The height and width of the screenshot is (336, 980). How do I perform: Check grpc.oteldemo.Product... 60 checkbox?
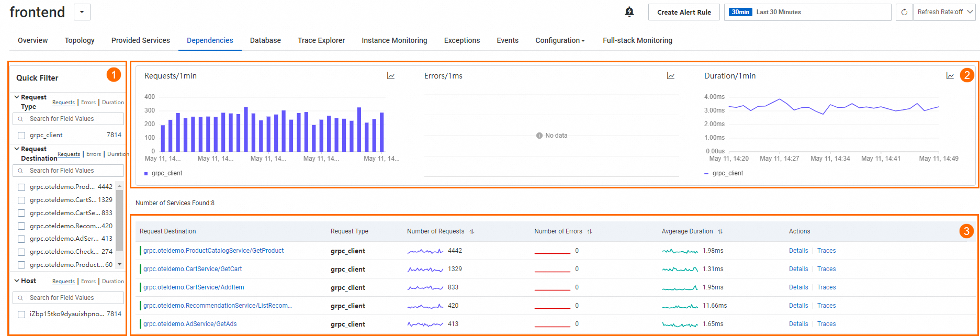(x=21, y=265)
